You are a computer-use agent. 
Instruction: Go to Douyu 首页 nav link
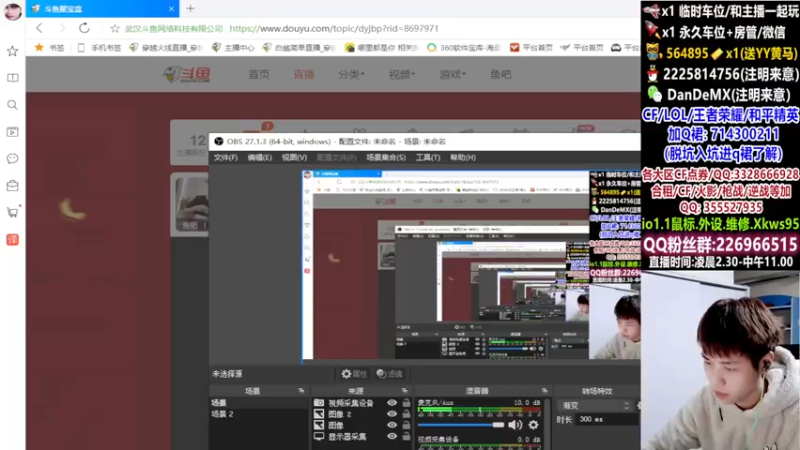point(259,74)
